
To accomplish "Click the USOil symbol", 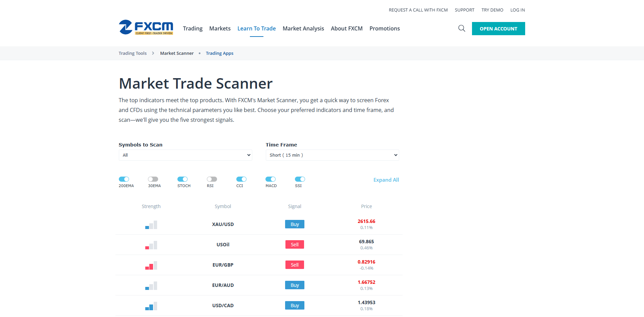I will (223, 245).
